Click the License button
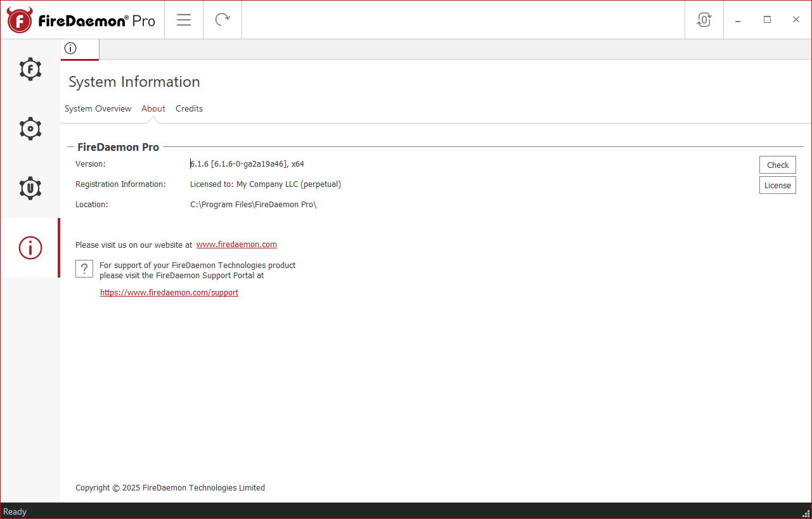Viewport: 812px width, 519px height. 778,185
